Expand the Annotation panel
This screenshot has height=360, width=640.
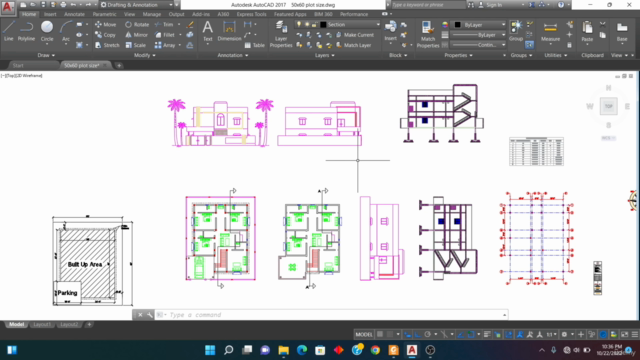(x=233, y=55)
